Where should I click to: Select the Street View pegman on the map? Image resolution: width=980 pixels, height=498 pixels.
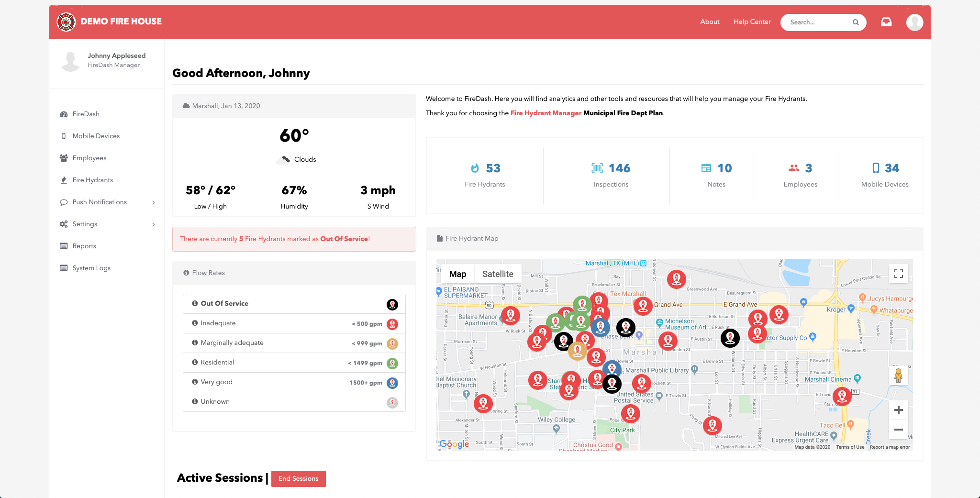[x=898, y=376]
